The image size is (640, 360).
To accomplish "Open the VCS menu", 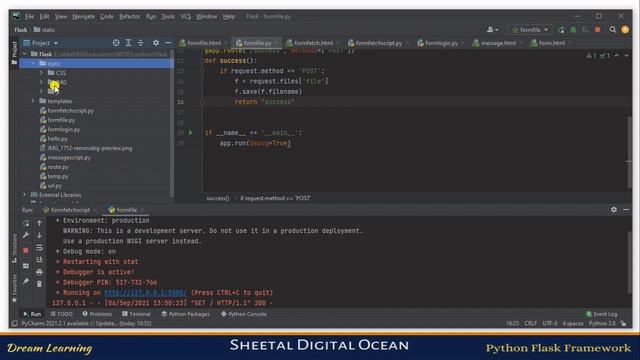I will pyautogui.click(x=186, y=17).
